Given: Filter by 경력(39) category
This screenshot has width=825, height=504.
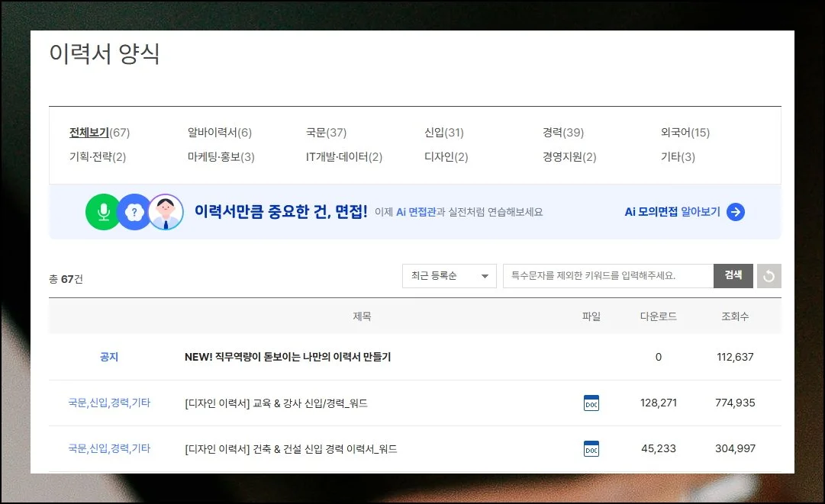Looking at the screenshot, I should (562, 133).
